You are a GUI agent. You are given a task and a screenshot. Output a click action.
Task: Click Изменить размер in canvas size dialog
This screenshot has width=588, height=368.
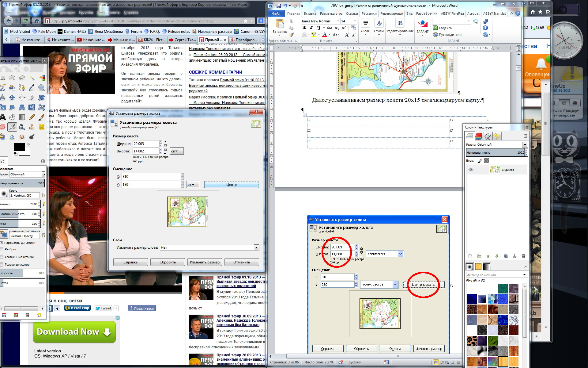pos(205,262)
